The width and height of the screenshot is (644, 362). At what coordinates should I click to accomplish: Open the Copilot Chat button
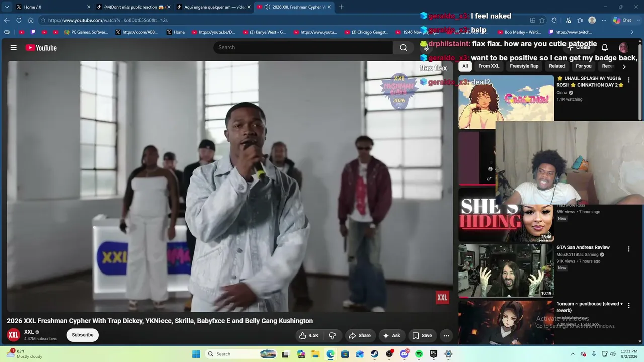point(622,20)
